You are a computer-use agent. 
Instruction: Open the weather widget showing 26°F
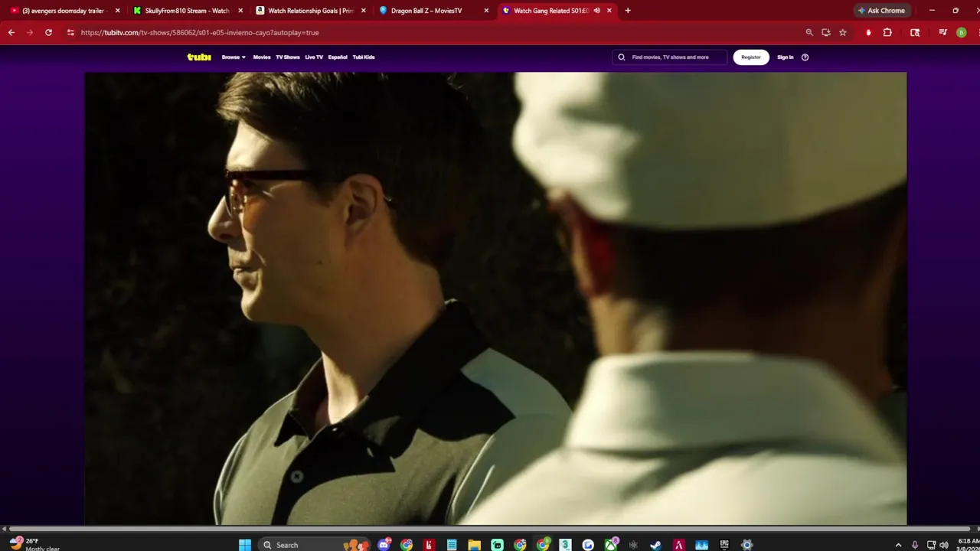(x=34, y=544)
